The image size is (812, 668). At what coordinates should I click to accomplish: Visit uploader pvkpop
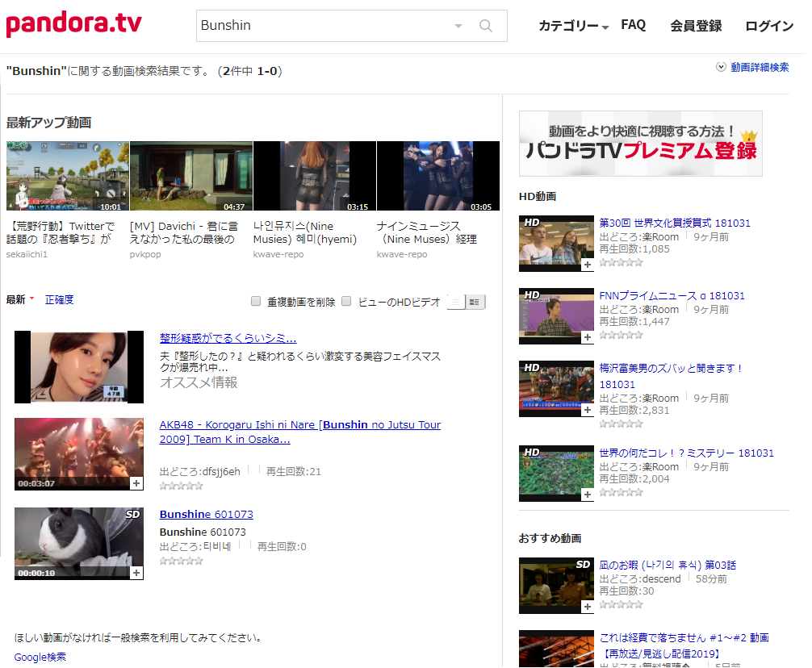(x=145, y=254)
